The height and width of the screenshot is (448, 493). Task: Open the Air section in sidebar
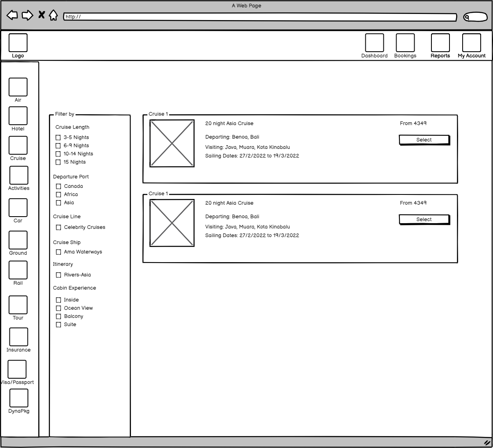18,87
